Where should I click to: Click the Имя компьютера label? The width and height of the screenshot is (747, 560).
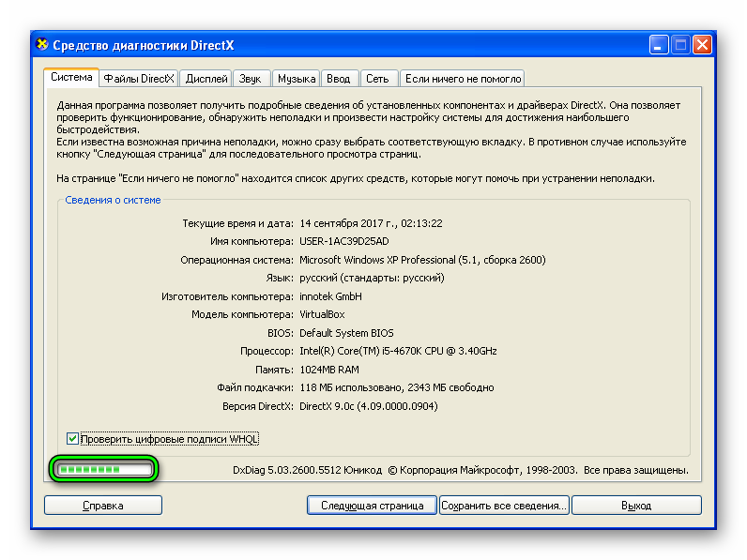252,241
